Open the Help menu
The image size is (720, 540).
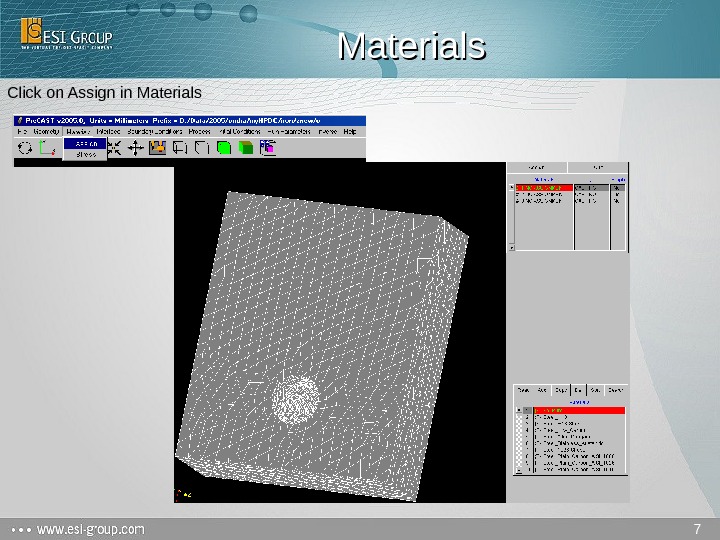click(350, 131)
